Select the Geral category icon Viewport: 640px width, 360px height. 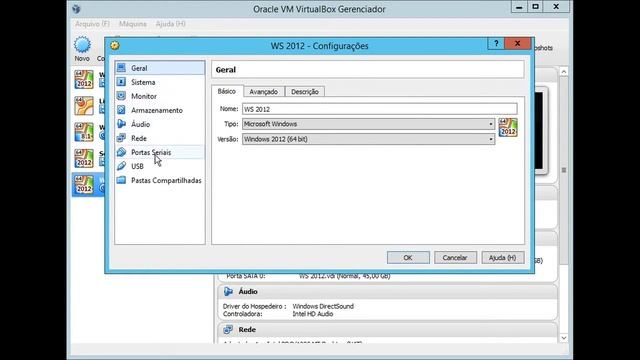pos(121,68)
